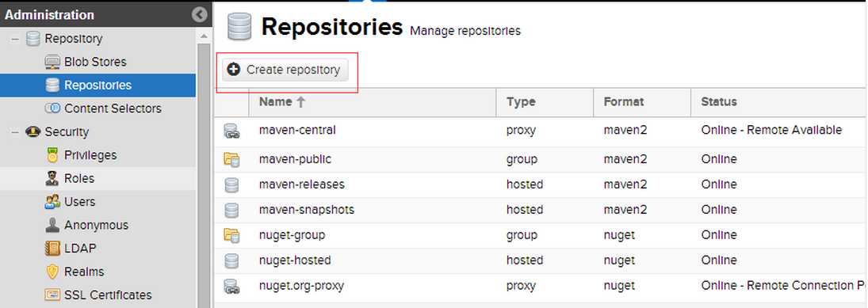The image size is (868, 308).
Task: Click the Roles icon
Action: (52, 179)
